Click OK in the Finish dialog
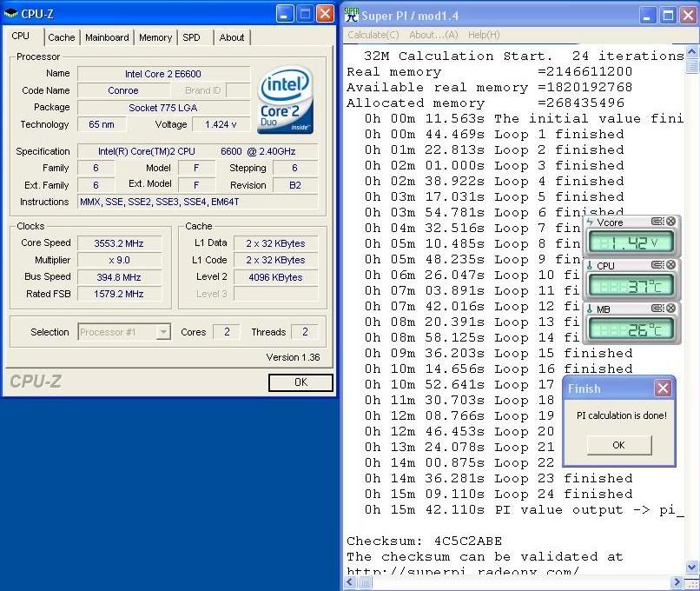Screen dimensions: 700x591 (618, 445)
